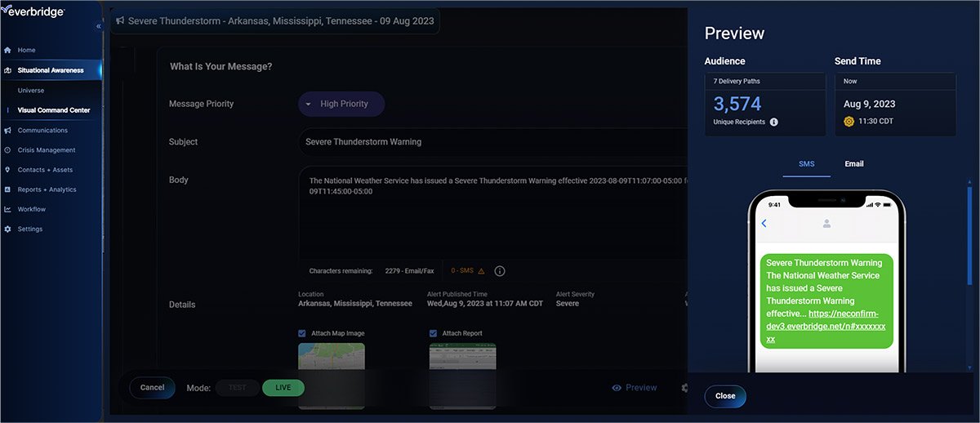Image resolution: width=980 pixels, height=423 pixels.
Task: Switch mode to LIVE
Action: [x=283, y=388]
